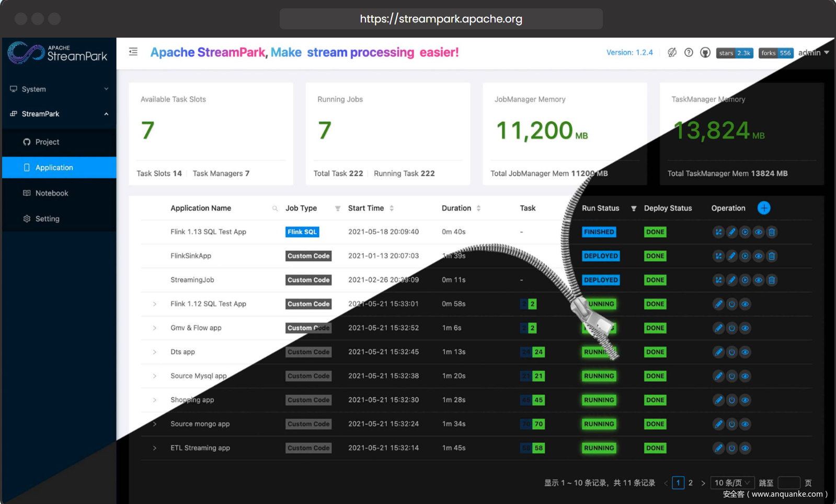
Task: Click the page jump input field
Action: [x=788, y=483]
